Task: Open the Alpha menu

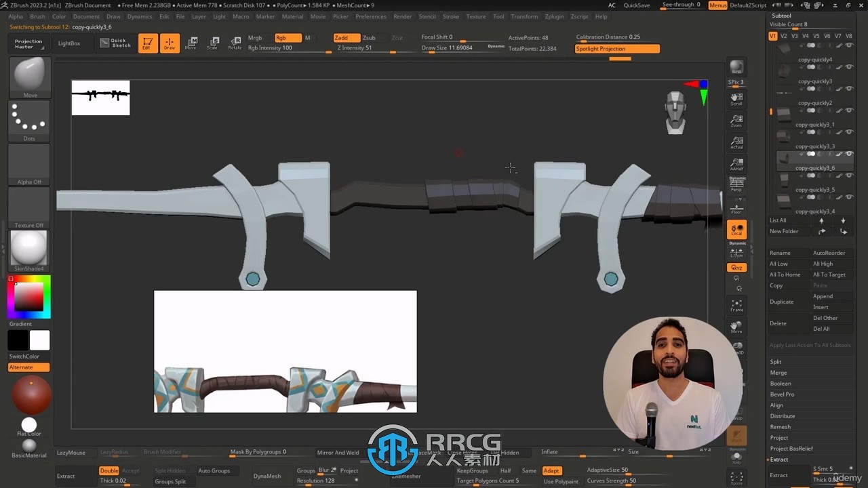Action: [16, 16]
